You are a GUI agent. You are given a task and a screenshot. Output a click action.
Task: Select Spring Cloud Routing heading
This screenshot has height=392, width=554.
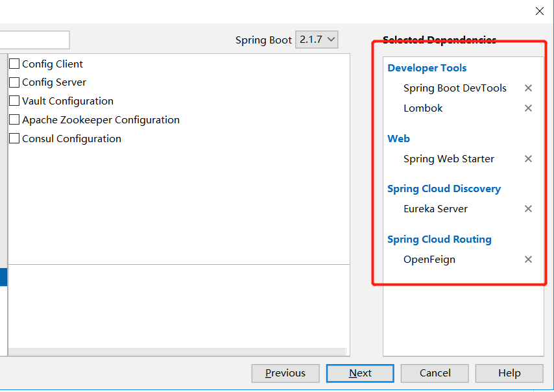439,239
